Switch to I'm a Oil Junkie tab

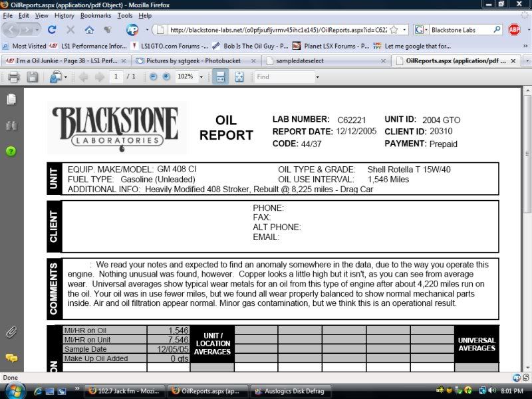coord(66,61)
